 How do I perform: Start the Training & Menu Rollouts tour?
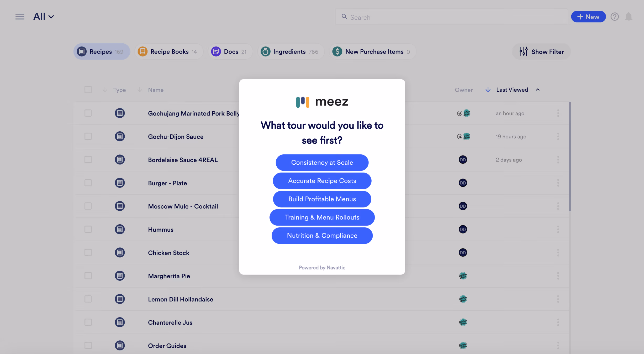[x=322, y=217]
